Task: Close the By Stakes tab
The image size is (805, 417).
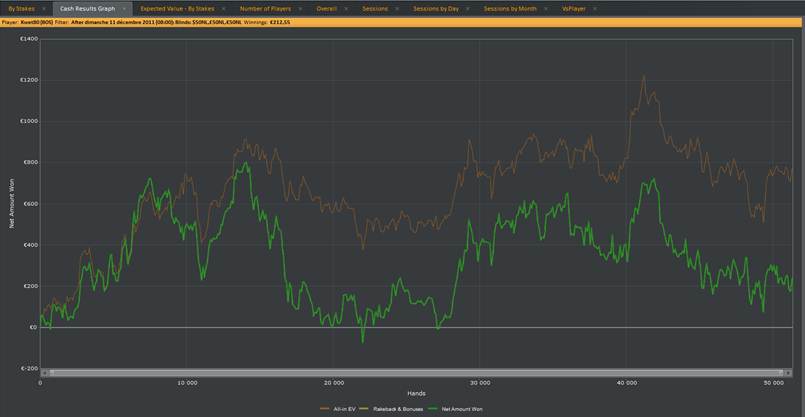Action: pos(44,9)
